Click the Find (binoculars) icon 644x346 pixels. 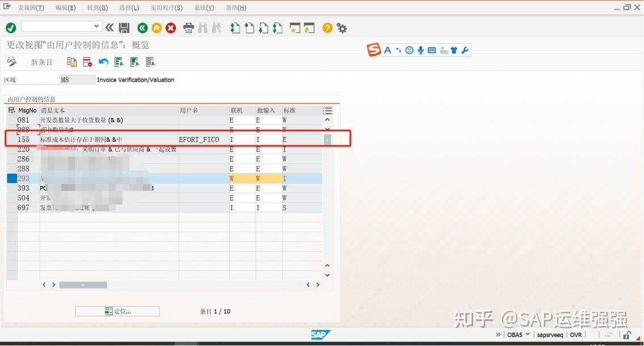click(x=203, y=28)
